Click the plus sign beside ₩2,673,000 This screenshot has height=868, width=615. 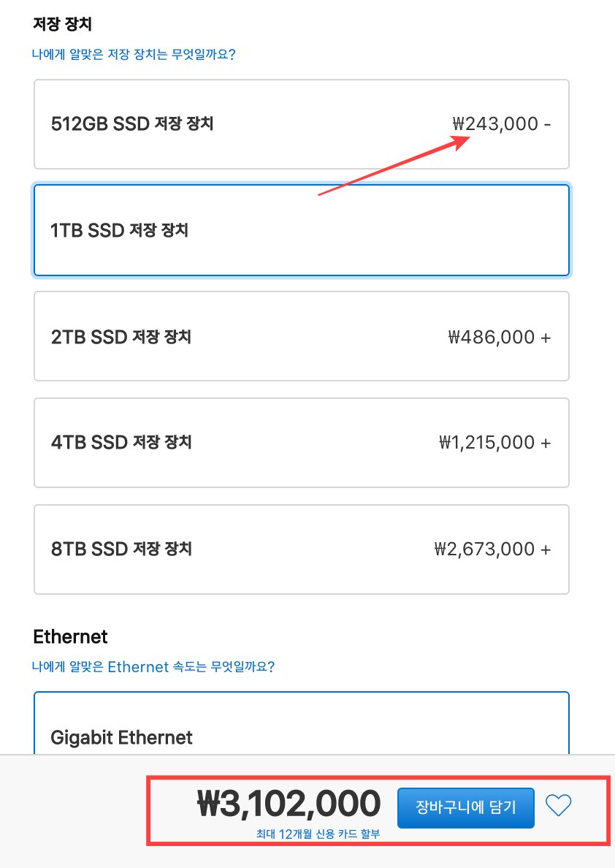546,549
